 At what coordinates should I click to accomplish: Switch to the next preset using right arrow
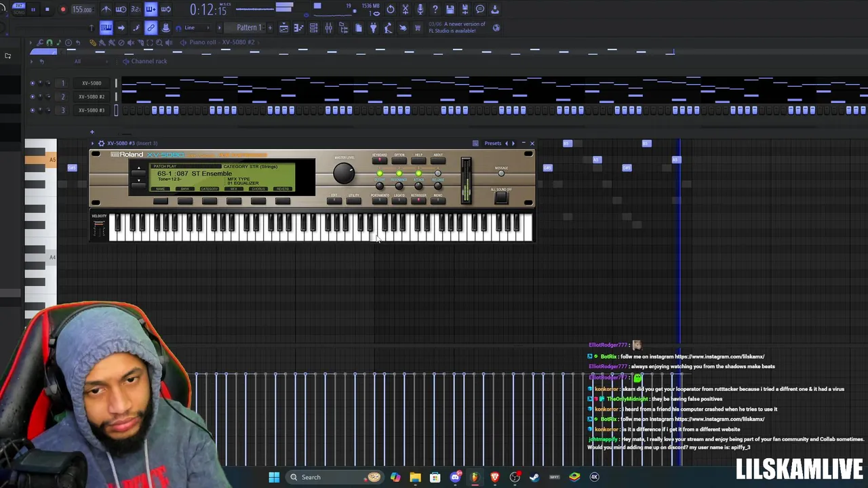click(x=513, y=143)
